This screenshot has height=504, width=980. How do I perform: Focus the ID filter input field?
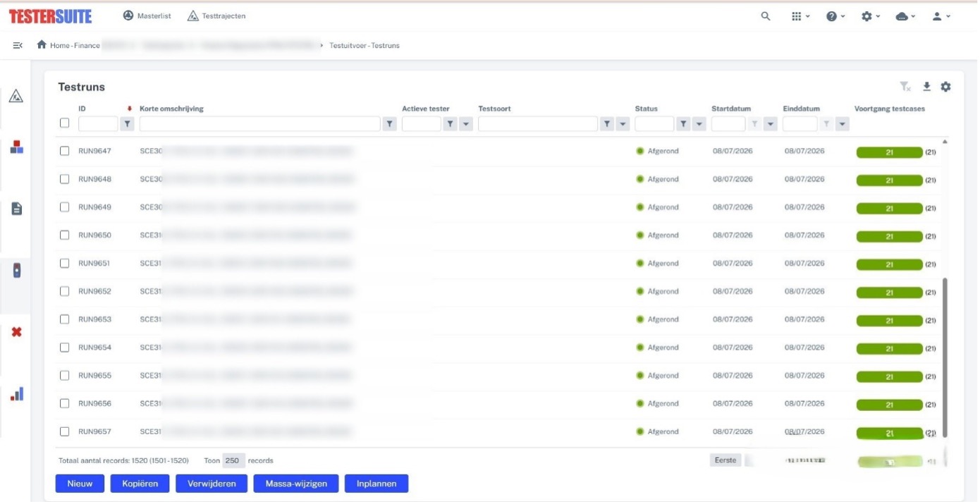(98, 124)
